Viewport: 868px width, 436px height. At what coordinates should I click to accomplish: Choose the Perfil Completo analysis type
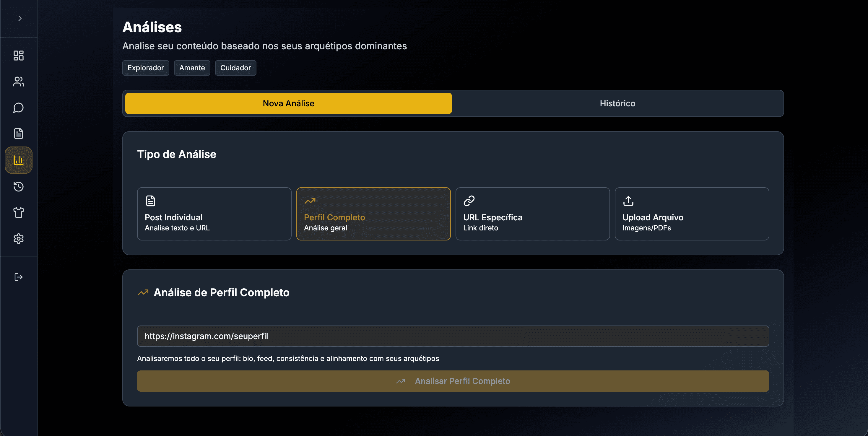[373, 214]
